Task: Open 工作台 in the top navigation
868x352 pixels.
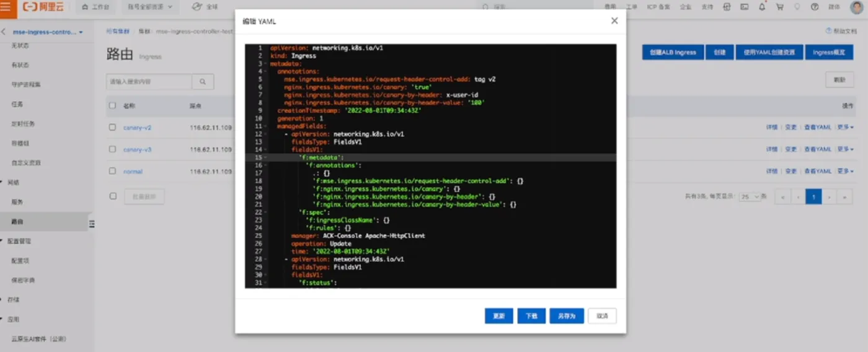Action: click(95, 7)
